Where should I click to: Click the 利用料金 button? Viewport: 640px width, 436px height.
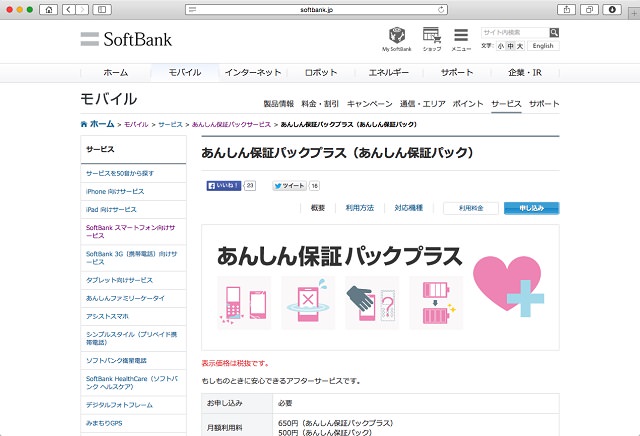tap(471, 208)
